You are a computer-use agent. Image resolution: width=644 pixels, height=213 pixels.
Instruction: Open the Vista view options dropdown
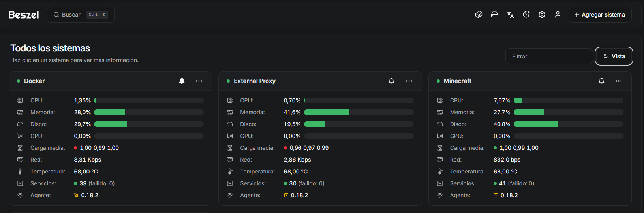[x=614, y=56]
